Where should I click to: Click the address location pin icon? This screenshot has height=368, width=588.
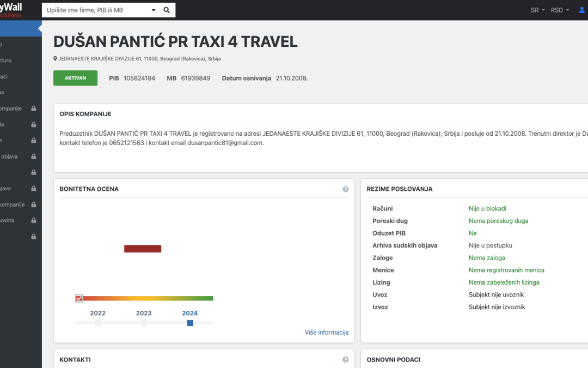[x=55, y=59]
